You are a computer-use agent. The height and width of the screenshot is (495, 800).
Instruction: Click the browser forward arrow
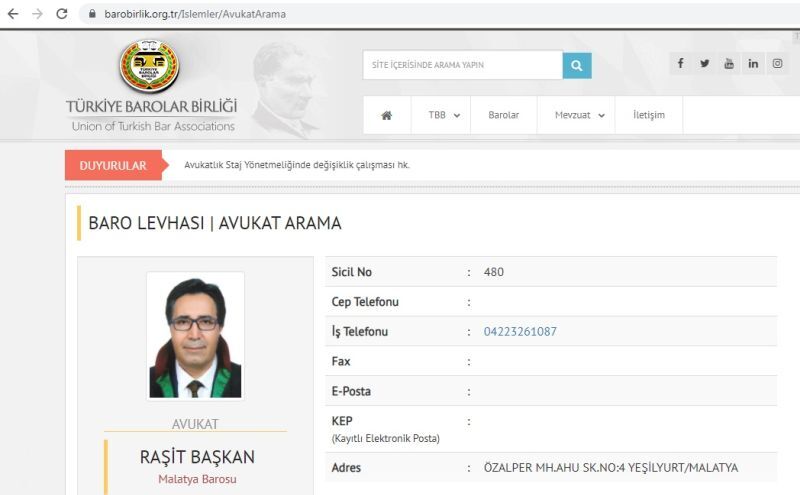[37, 14]
